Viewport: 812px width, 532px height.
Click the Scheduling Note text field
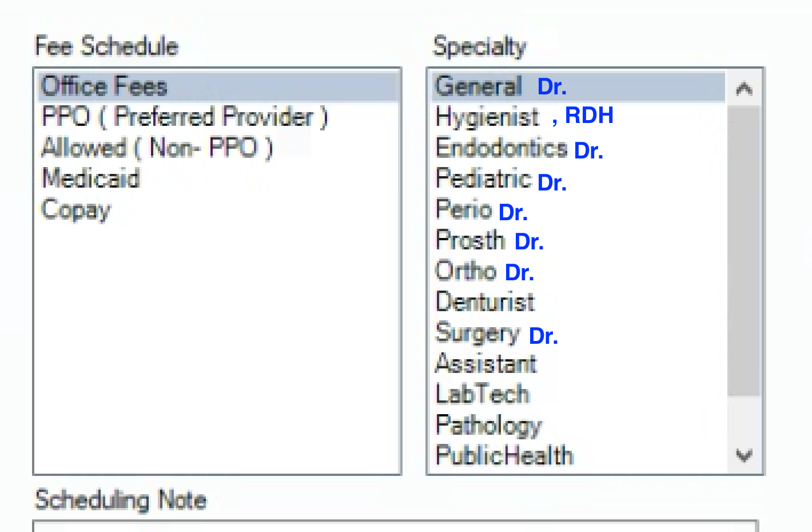pos(395,526)
